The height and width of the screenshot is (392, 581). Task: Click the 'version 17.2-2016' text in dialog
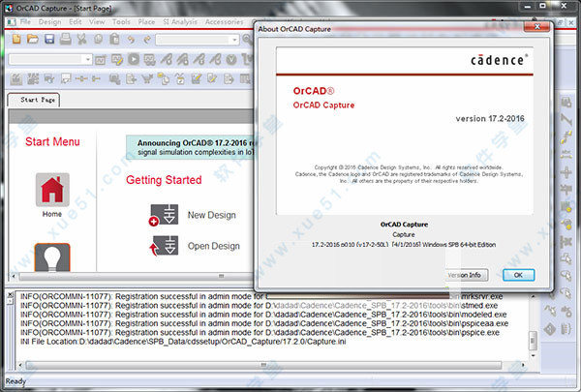click(x=490, y=118)
